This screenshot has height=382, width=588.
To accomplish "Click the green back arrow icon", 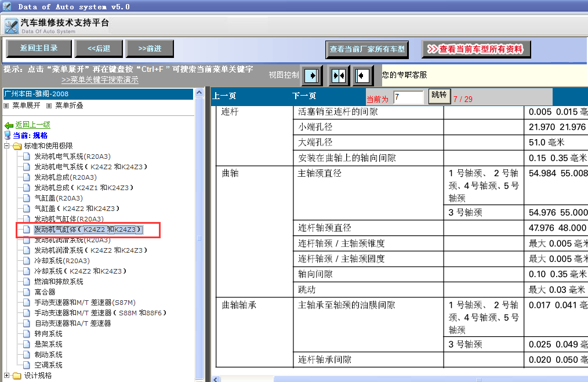I will tap(9, 125).
